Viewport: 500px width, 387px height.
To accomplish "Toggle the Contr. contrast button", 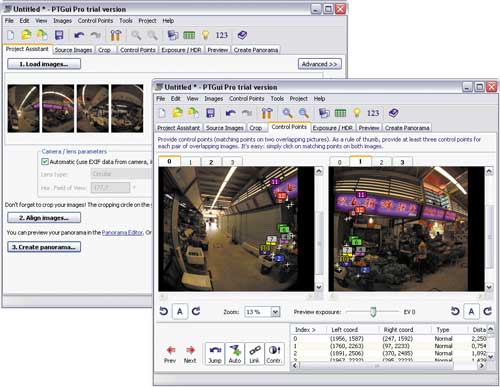I will pos(274,354).
